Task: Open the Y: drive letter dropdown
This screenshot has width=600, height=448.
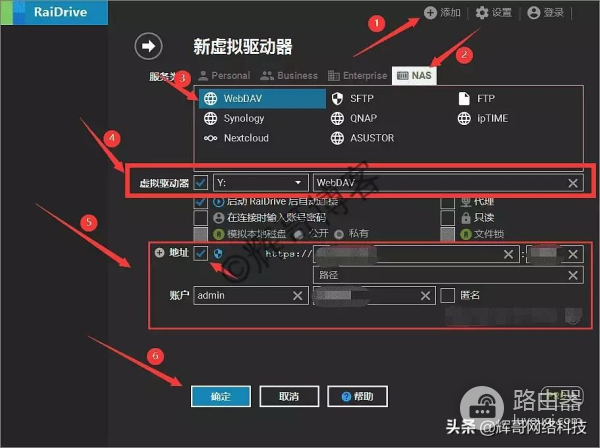Action: [261, 183]
